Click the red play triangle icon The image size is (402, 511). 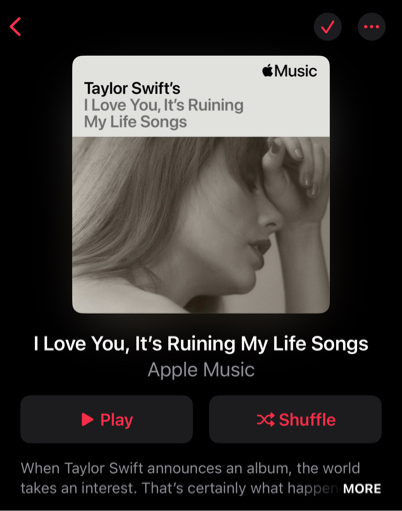pyautogui.click(x=87, y=419)
